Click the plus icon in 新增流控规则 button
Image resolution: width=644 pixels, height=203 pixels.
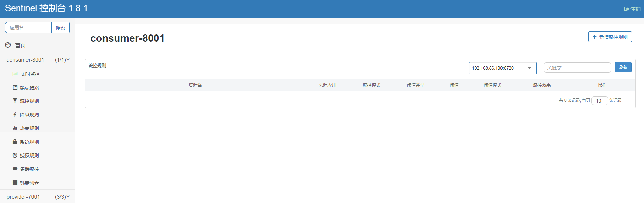pyautogui.click(x=594, y=37)
